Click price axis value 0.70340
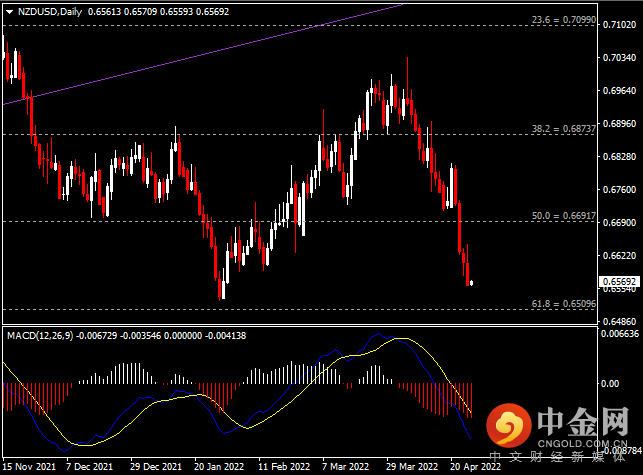The height and width of the screenshot is (475, 643). (x=619, y=58)
